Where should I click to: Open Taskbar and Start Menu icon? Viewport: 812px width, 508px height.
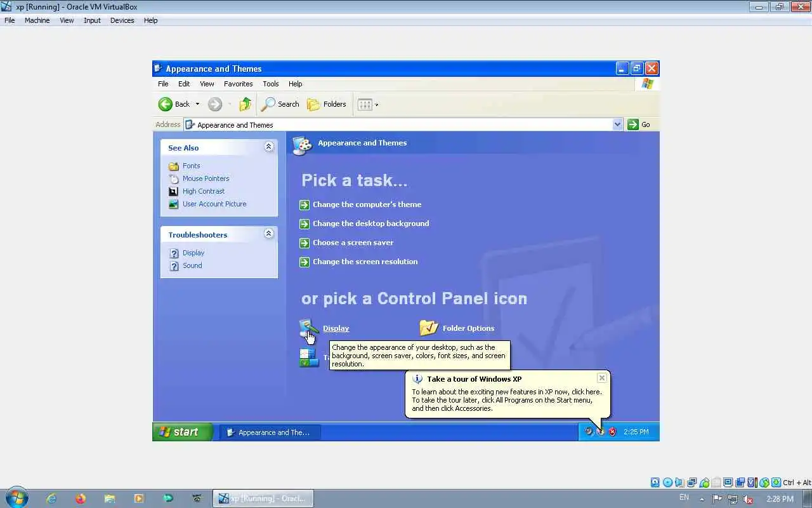coord(309,358)
